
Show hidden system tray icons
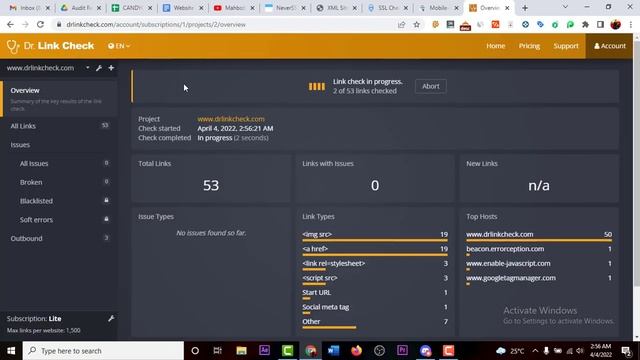(535, 351)
